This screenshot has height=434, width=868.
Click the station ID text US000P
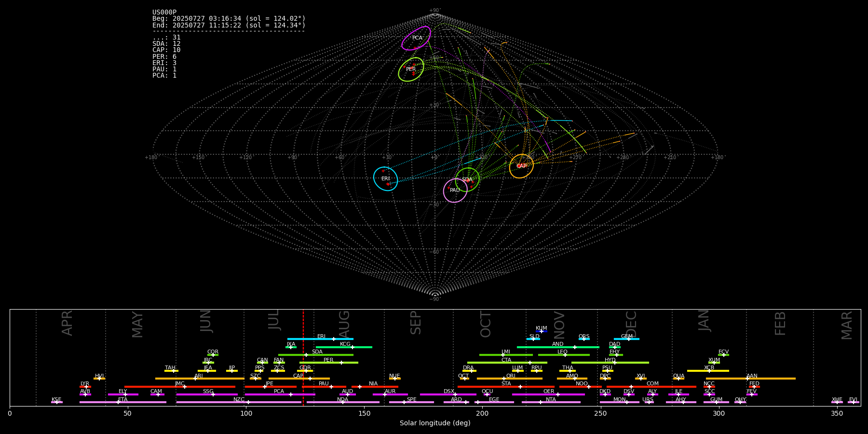pos(164,13)
